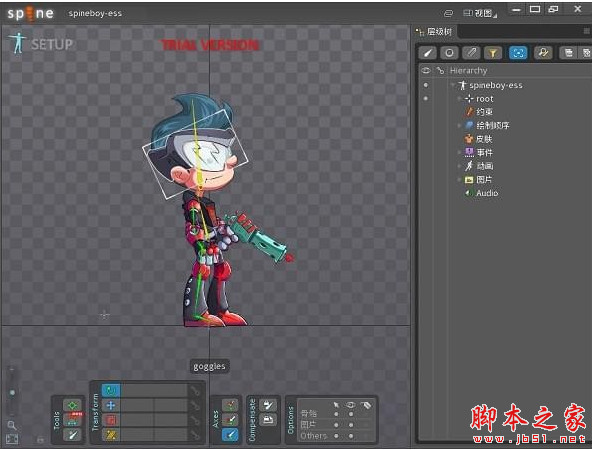Click the link icon beside 视图

coord(449,13)
